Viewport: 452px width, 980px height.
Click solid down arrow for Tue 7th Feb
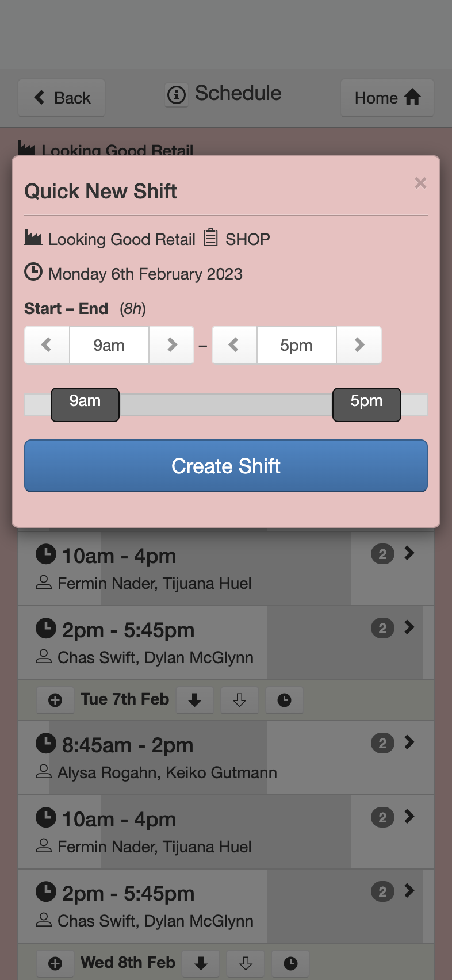[x=195, y=700]
